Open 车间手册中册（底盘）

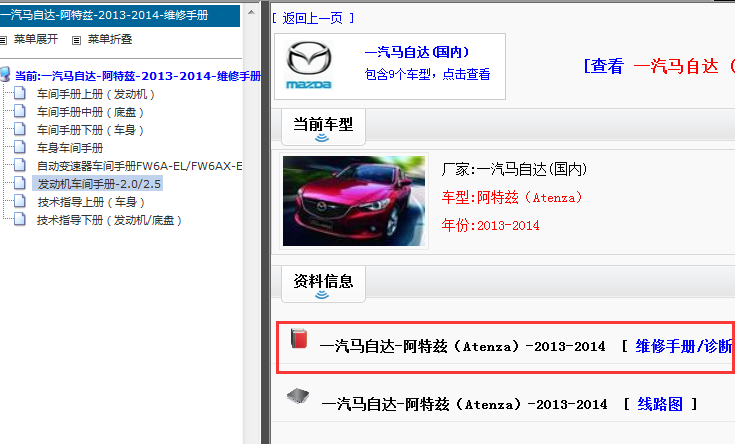pyautogui.click(x=90, y=112)
